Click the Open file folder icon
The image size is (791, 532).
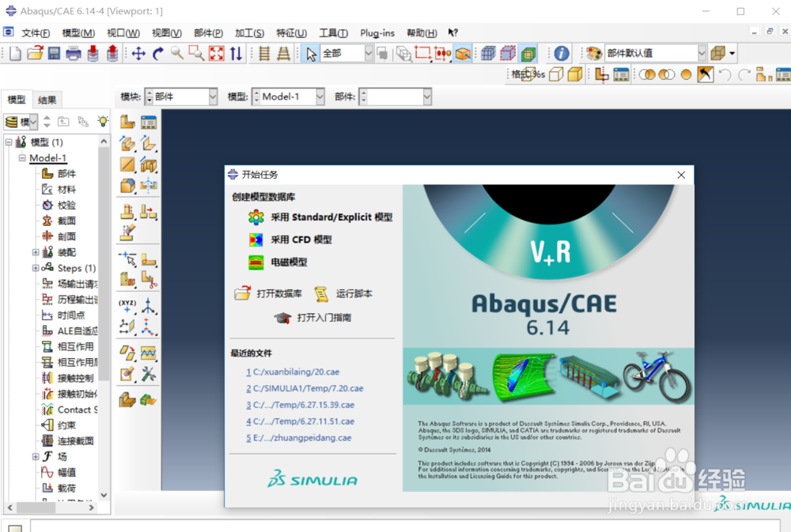coord(35,53)
